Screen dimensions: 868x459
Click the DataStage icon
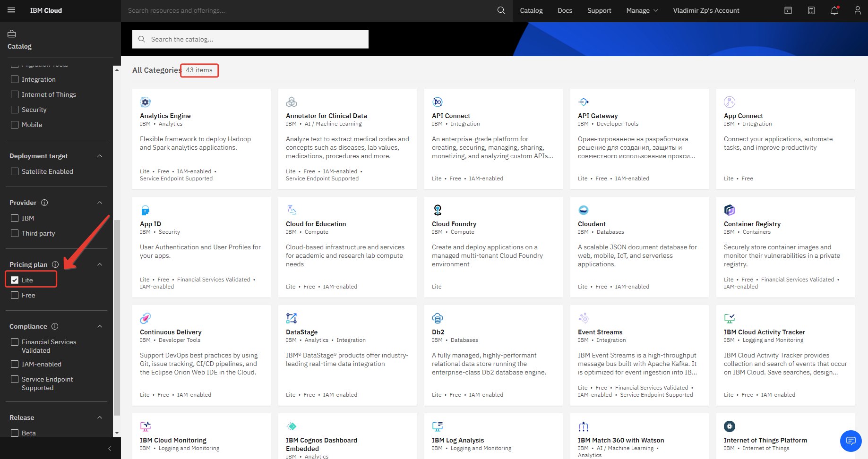pyautogui.click(x=292, y=318)
